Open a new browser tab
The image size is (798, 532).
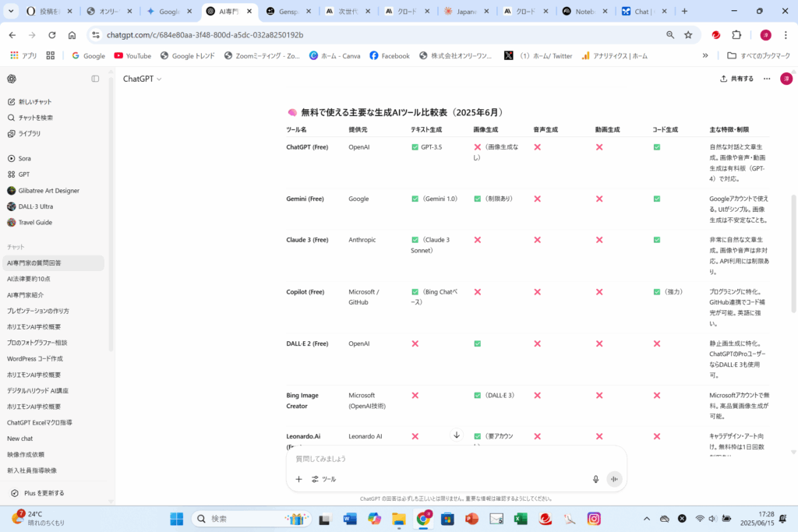tap(684, 11)
